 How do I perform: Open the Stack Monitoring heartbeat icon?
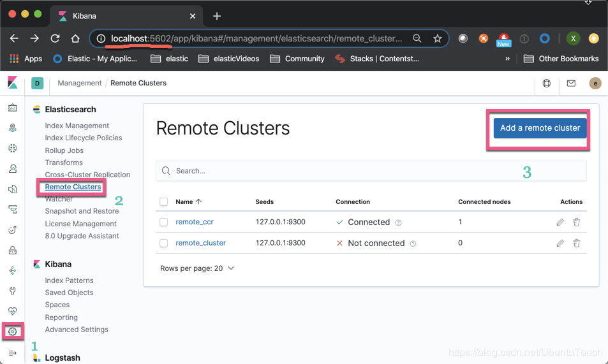[x=12, y=311]
